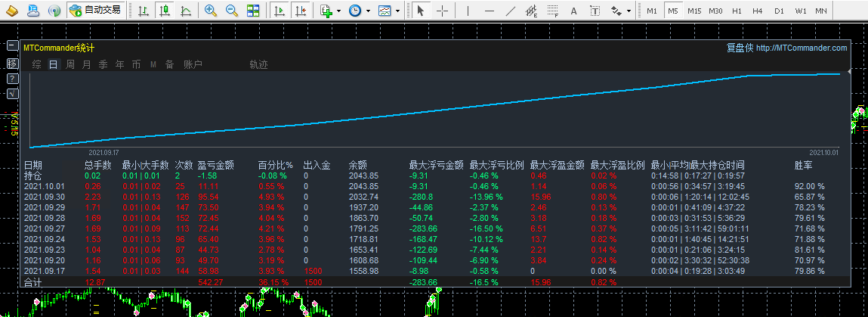This screenshot has width=868, height=317.
Task: Switch timeframe to M1
Action: pos(652,11)
